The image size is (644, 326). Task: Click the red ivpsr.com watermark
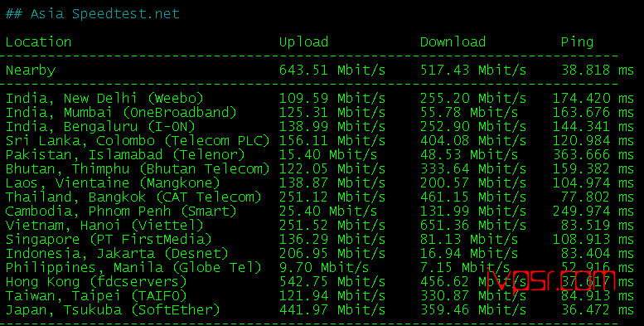pyautogui.click(x=551, y=280)
